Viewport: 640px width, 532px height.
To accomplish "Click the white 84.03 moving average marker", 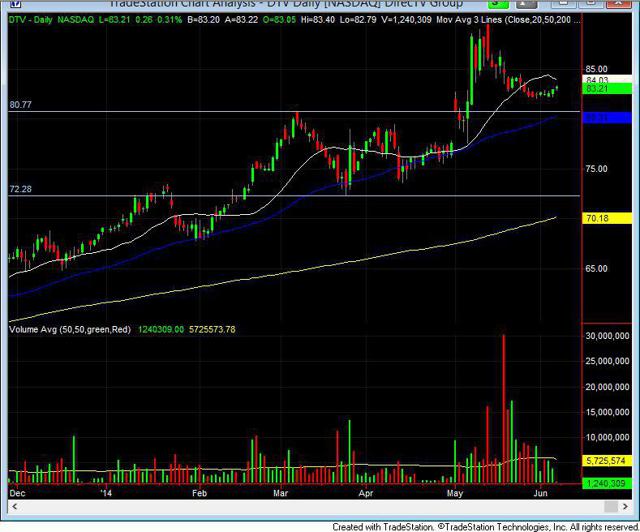I will [607, 80].
